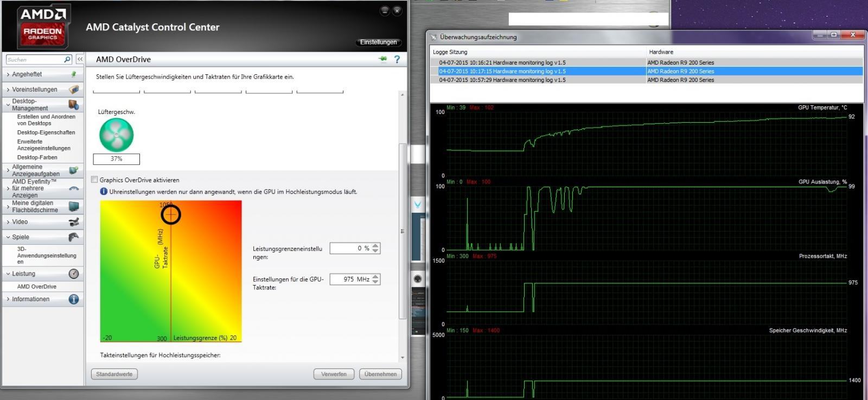Collapse the sidebar with the double-chevron button
Screen dimensions: 868x400
tap(80, 59)
